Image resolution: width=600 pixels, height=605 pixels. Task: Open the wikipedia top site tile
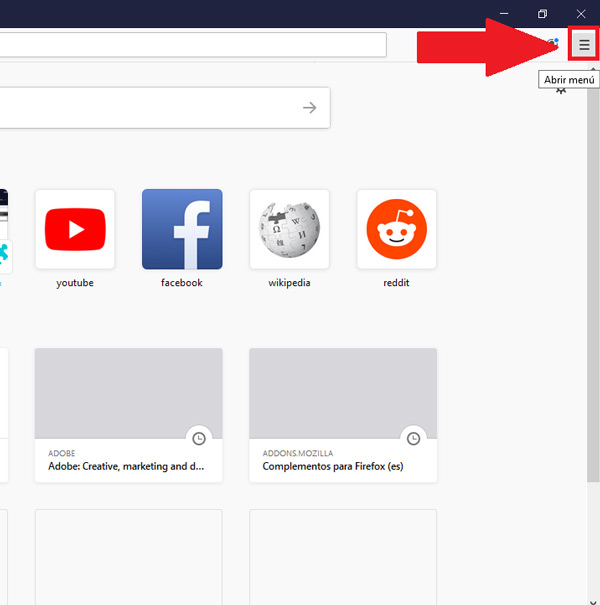coord(289,229)
